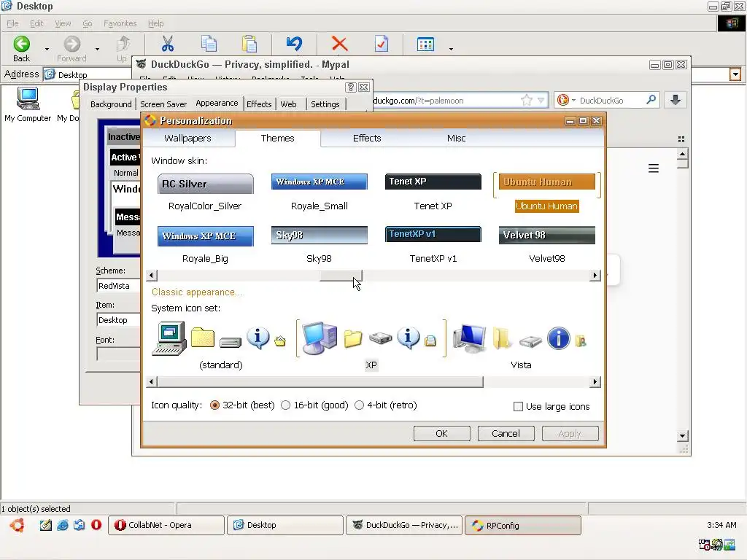Choose the Royale_Small window skin
The image size is (747, 560).
[x=320, y=192]
